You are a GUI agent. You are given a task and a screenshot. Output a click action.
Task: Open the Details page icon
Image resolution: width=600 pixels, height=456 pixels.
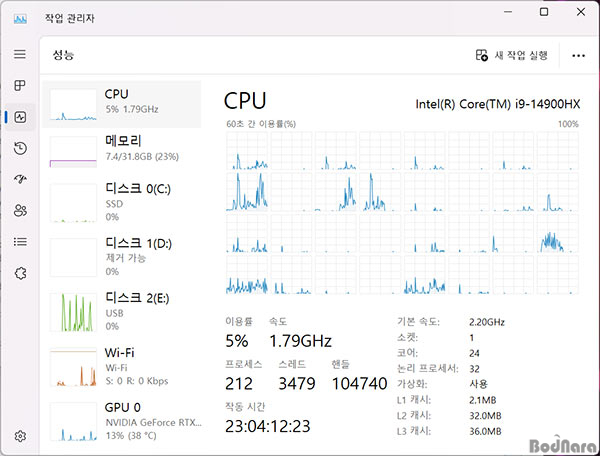tap(20, 241)
